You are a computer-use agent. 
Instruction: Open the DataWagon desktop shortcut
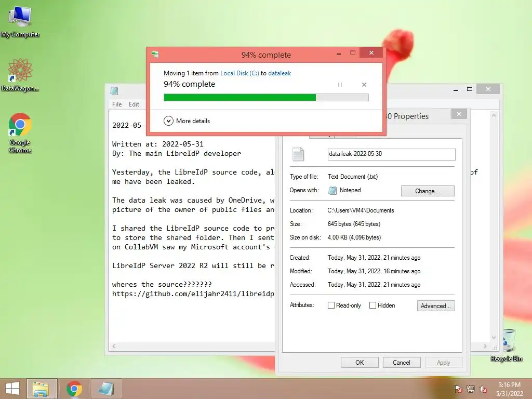(20, 75)
